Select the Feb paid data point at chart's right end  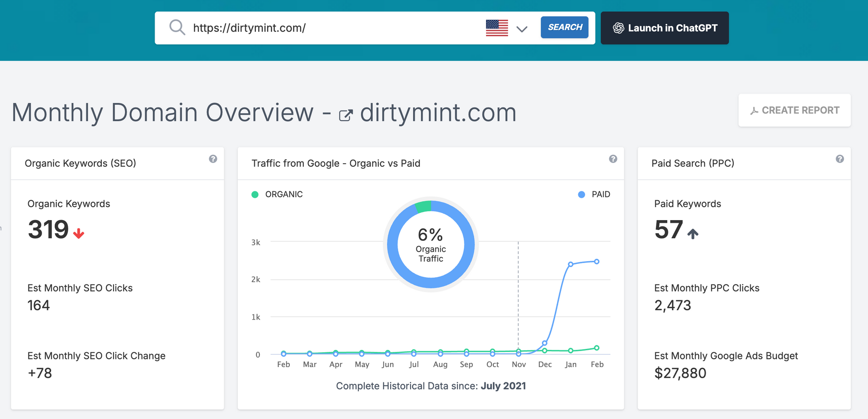click(x=597, y=262)
